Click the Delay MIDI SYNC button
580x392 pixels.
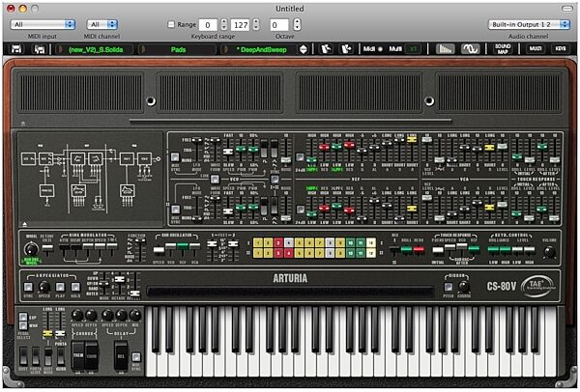click(136, 356)
